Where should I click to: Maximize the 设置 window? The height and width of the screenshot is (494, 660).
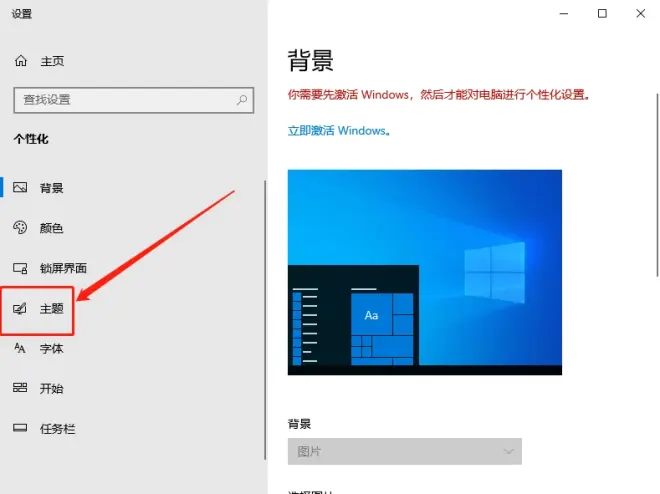coord(602,13)
